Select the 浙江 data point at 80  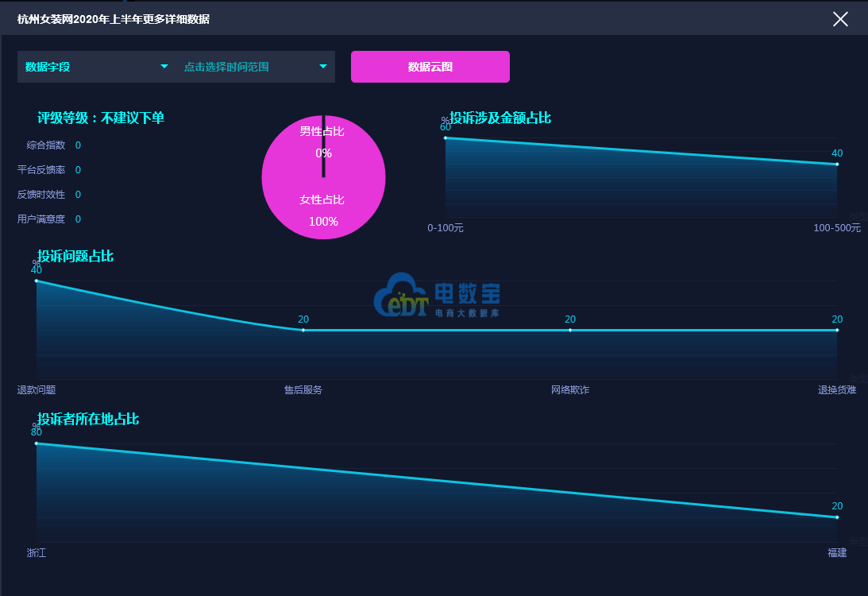click(37, 443)
